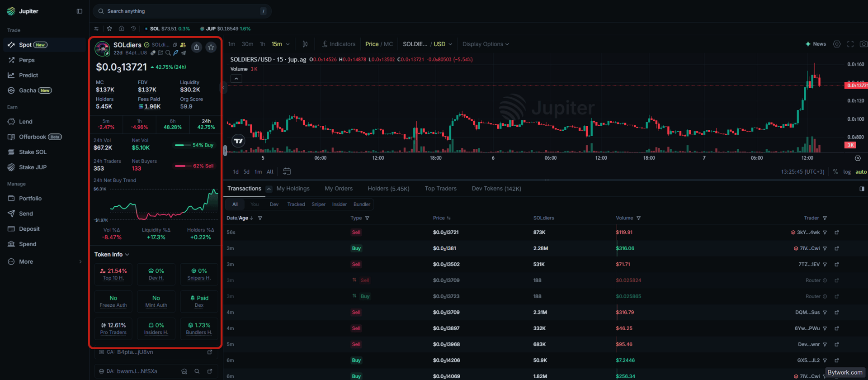
Task: Toggle the log scale on chart
Action: click(x=847, y=172)
